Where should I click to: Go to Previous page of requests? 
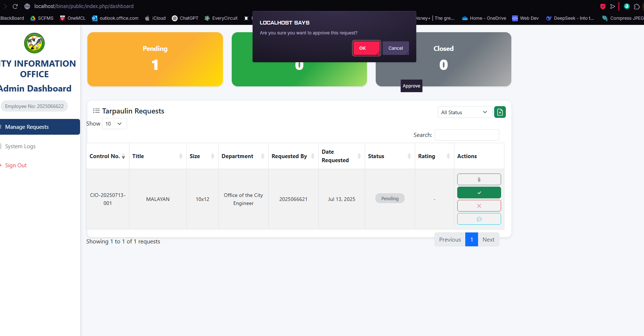[x=450, y=239]
